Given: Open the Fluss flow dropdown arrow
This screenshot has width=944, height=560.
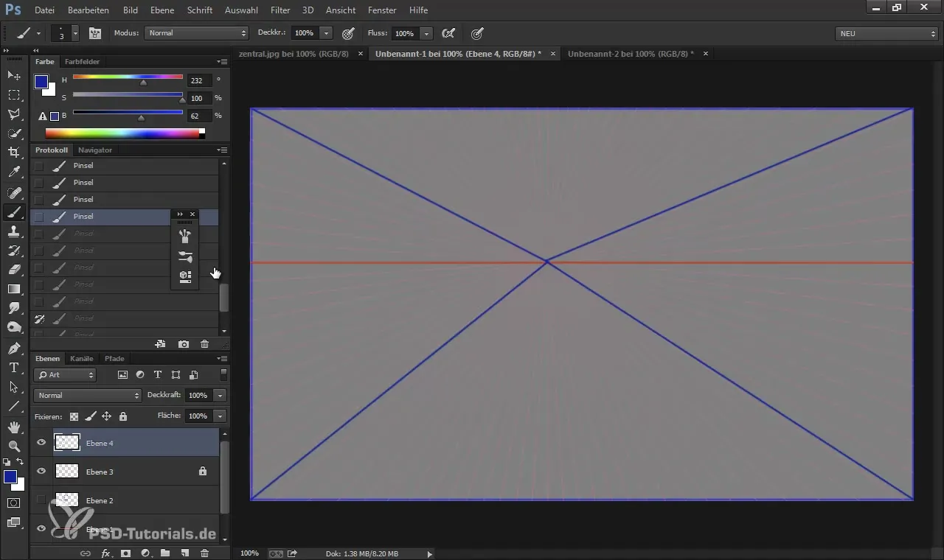Looking at the screenshot, I should pos(426,33).
